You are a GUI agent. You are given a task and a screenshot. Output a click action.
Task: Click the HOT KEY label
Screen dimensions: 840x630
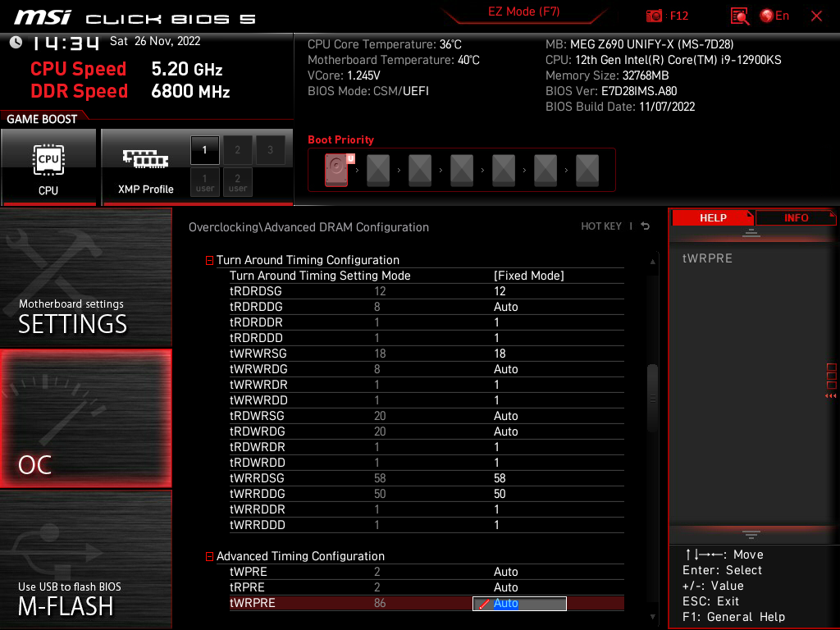pos(601,226)
